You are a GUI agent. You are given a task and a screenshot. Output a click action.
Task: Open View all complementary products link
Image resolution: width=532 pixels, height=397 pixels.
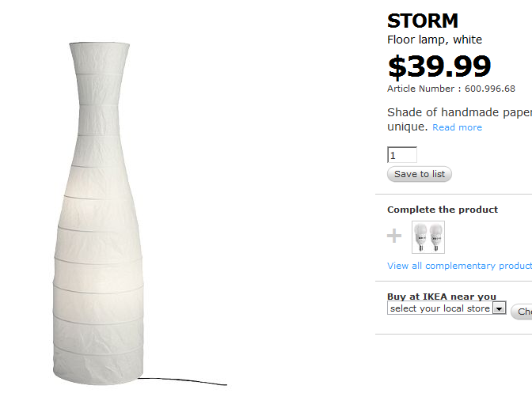(459, 266)
